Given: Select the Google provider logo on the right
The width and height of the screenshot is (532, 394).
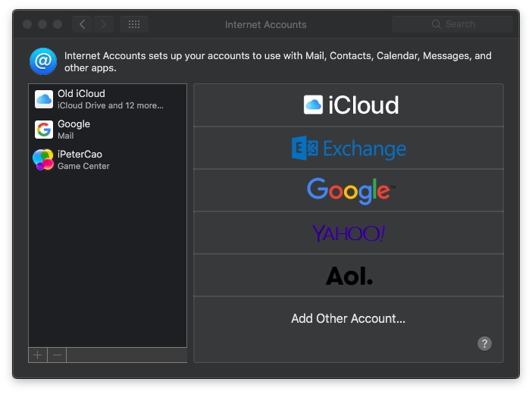Looking at the screenshot, I should pos(351,191).
